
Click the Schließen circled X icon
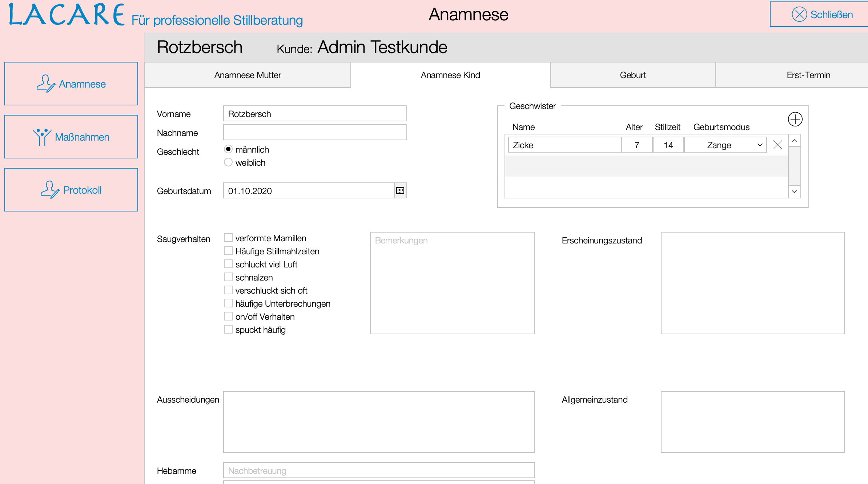pyautogui.click(x=799, y=15)
